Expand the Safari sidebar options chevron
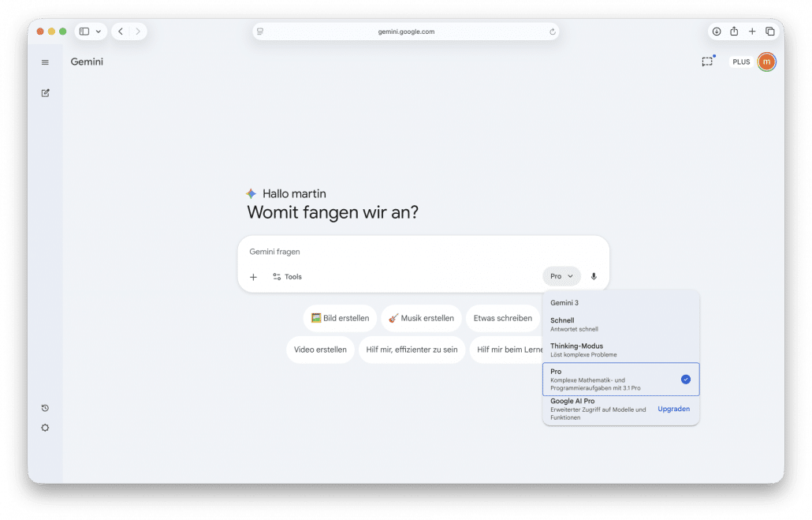 point(99,32)
